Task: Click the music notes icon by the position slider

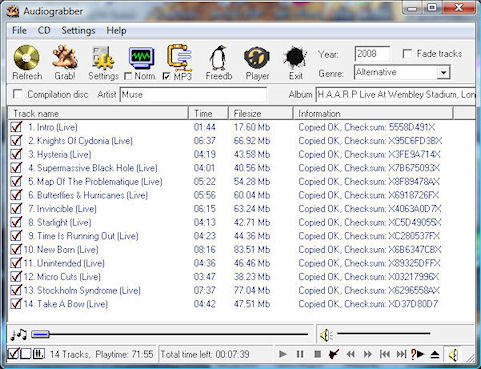Action: (18, 334)
